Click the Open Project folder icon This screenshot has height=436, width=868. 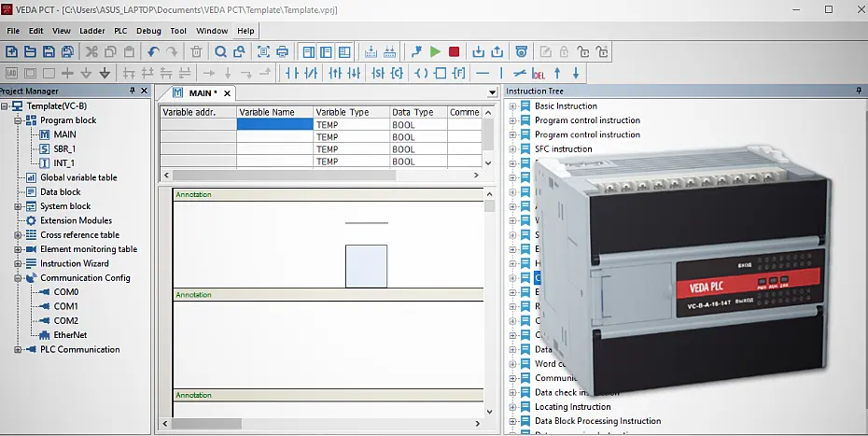31,52
